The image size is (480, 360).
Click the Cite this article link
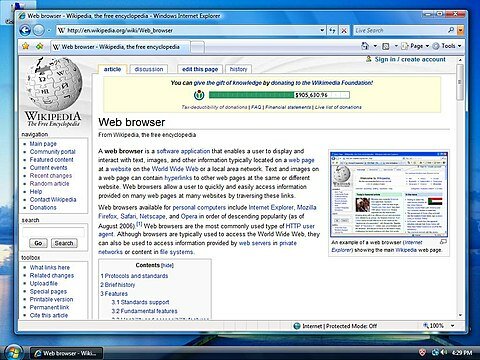point(49,315)
